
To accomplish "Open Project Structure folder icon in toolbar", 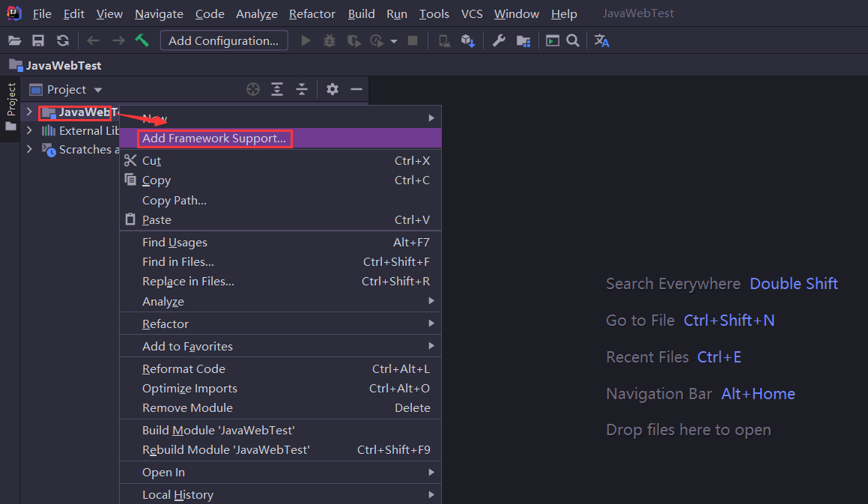I will pos(523,41).
